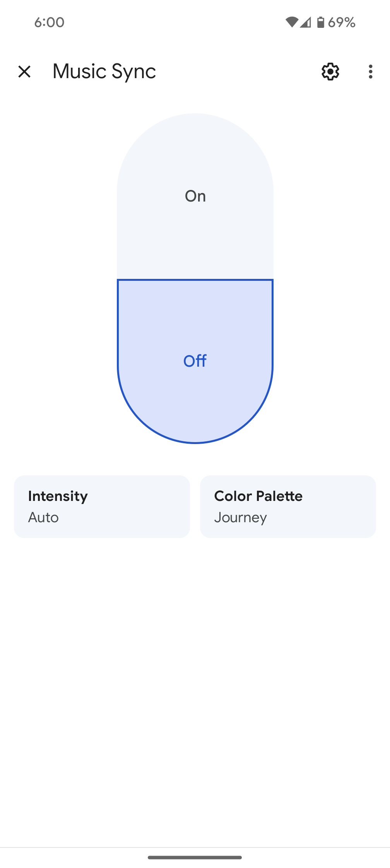This screenshot has width=390, height=868.
Task: Tap the Auto intensity value
Action: click(43, 518)
